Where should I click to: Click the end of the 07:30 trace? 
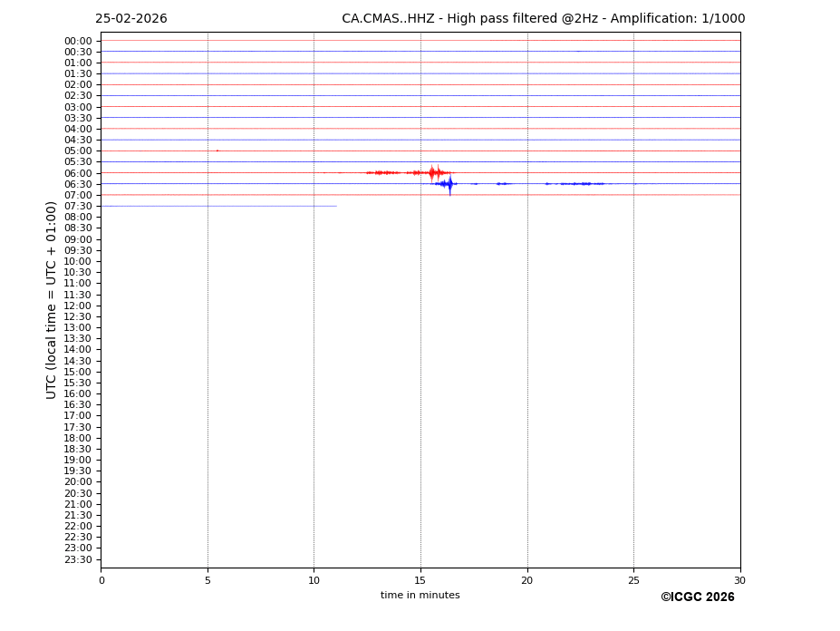coord(336,206)
